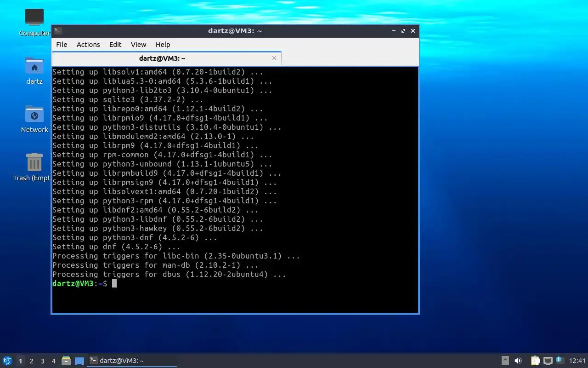Click the "Setting up liblua5.3-0:amd64" line

162,81
